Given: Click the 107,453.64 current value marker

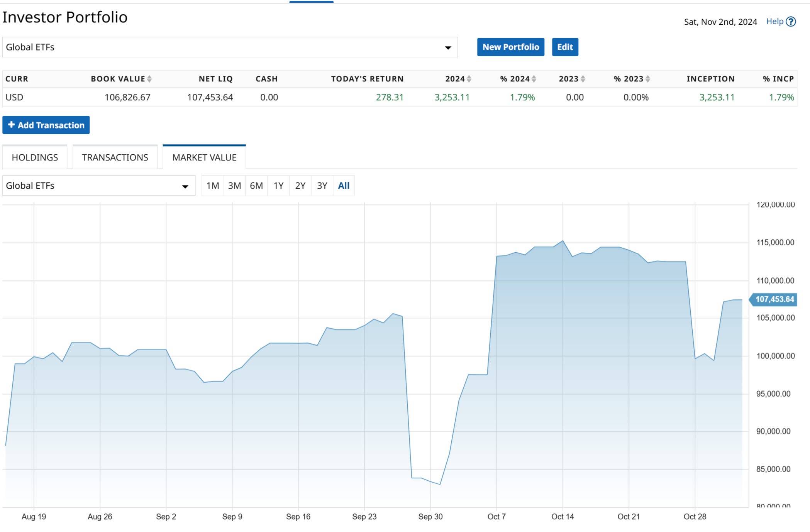Looking at the screenshot, I should (774, 299).
